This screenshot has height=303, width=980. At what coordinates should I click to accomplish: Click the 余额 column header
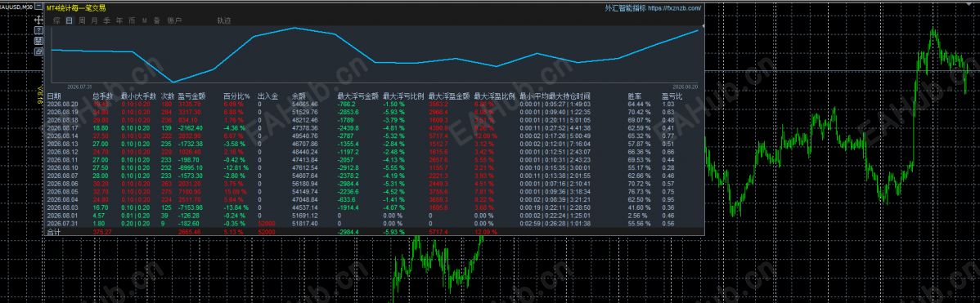point(299,96)
